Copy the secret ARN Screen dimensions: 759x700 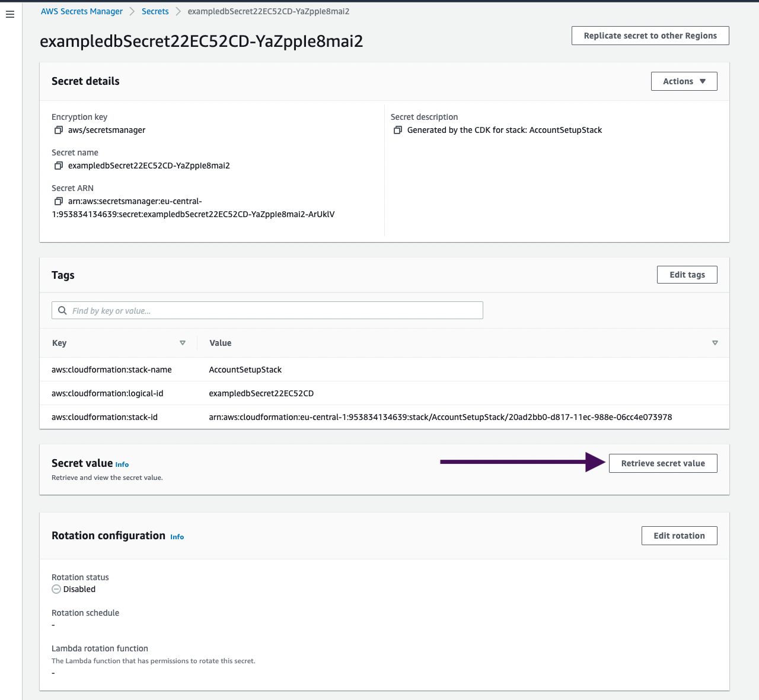[58, 201]
